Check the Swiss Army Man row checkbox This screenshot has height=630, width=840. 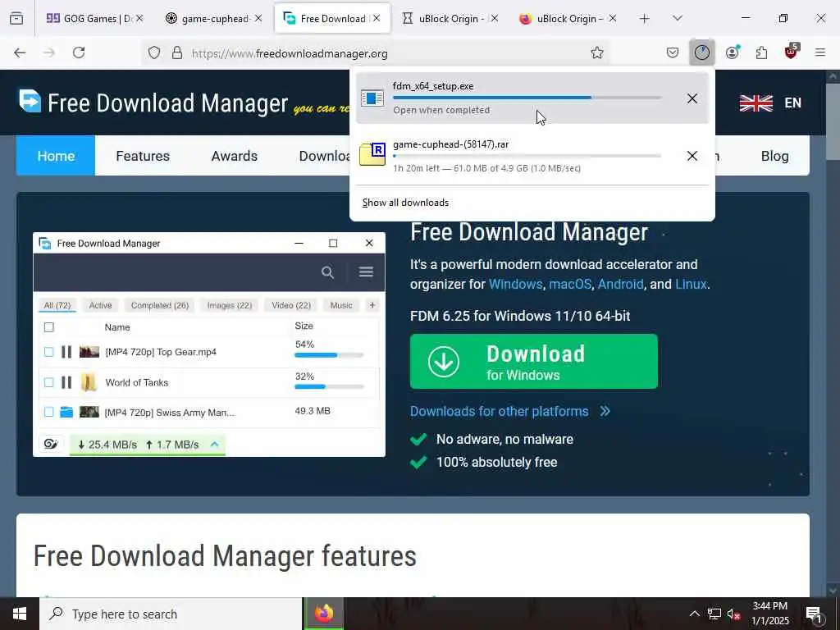coord(48,412)
